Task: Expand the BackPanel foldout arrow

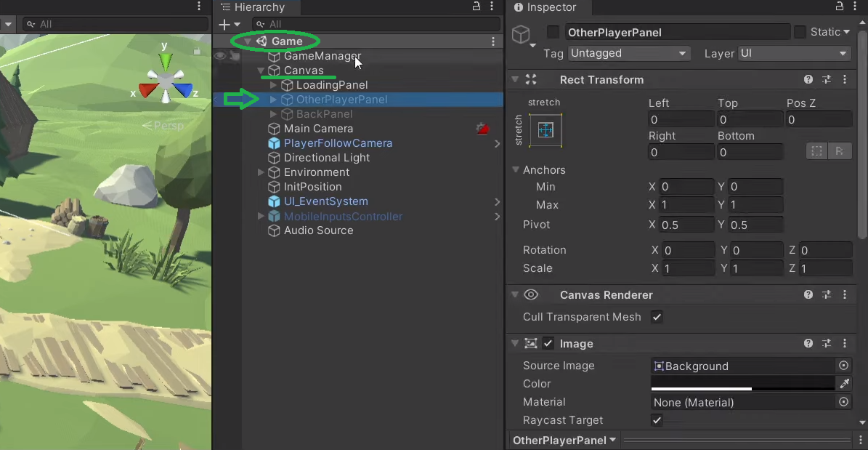Action: click(273, 114)
